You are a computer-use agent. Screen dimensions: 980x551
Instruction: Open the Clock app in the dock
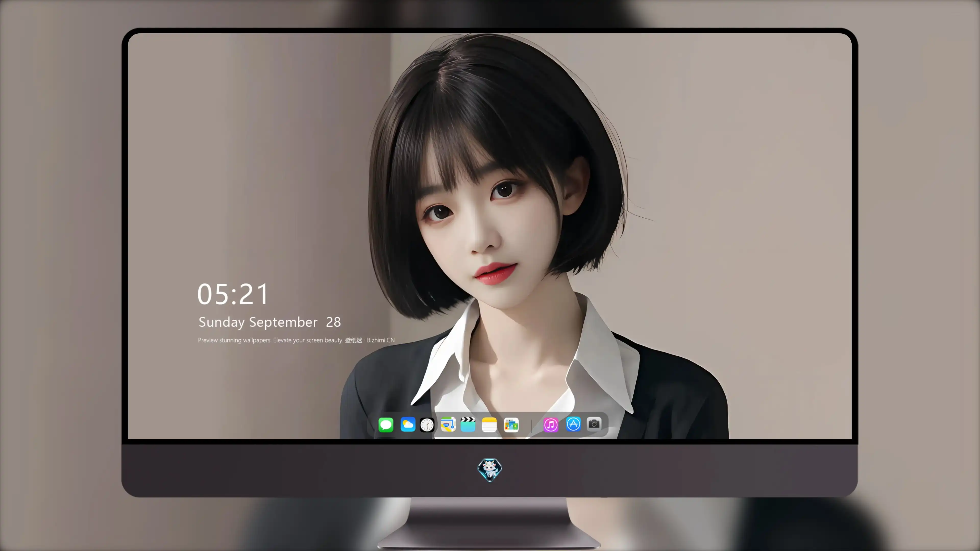pos(427,425)
